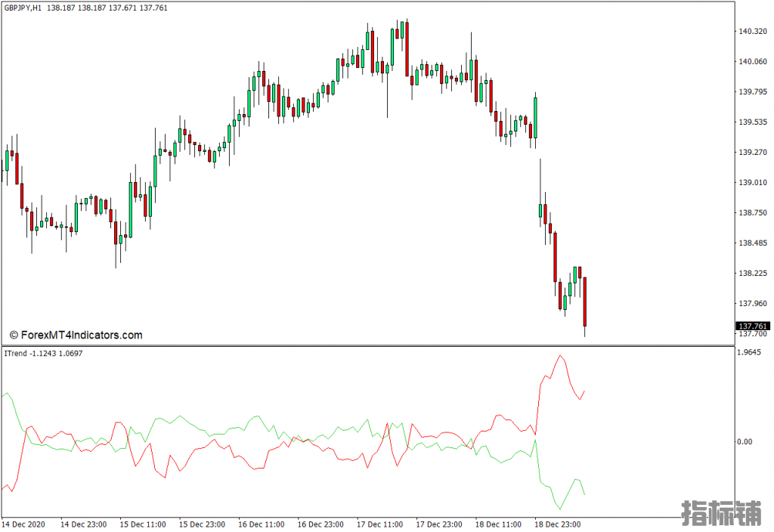Image resolution: width=774 pixels, height=532 pixels.
Task: Click the 15 Dec 11:00 time label
Action: 143,524
